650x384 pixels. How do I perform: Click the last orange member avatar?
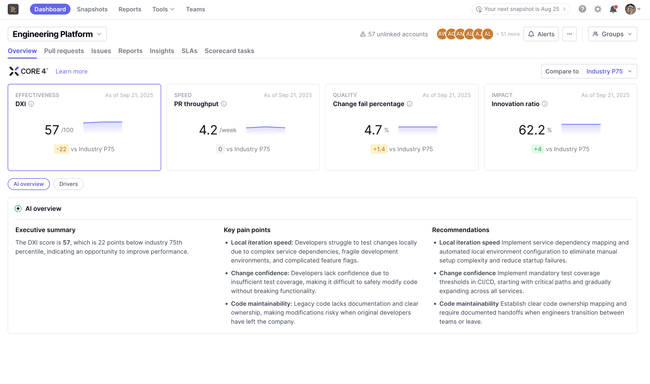click(488, 34)
